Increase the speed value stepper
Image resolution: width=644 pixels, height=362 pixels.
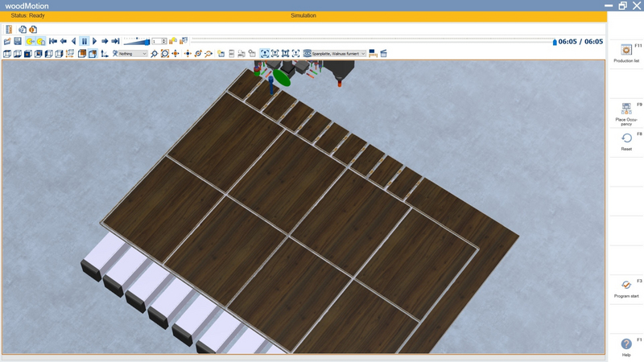pos(164,39)
